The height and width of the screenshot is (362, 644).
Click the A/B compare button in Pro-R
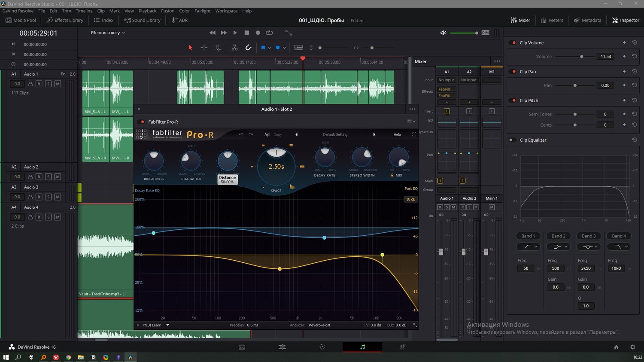pyautogui.click(x=267, y=134)
